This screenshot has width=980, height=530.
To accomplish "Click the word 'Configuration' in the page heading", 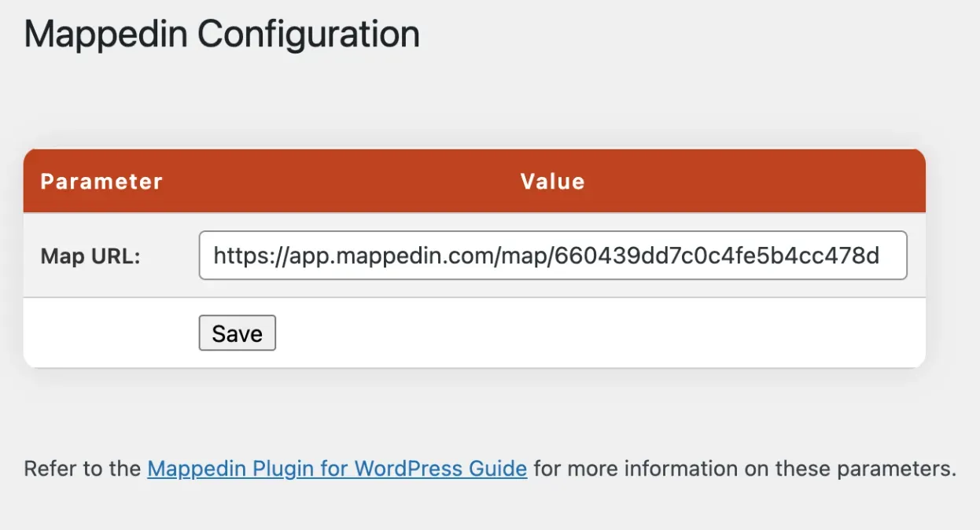I will click(x=308, y=35).
